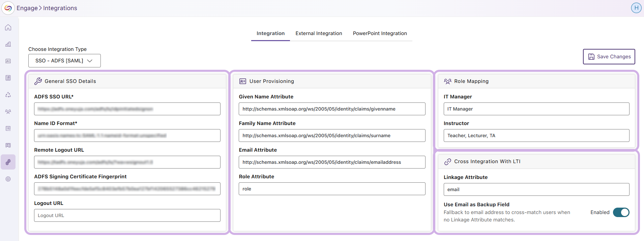Switch to the External Integration tab
Viewport: 644px width, 241px height.
[x=319, y=33]
